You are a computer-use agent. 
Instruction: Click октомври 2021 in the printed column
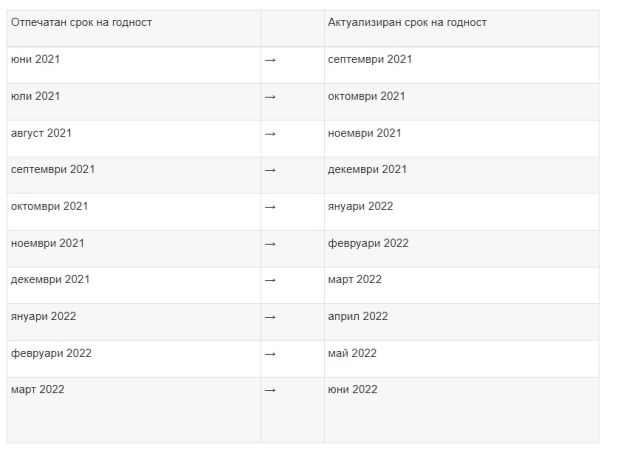click(x=50, y=207)
